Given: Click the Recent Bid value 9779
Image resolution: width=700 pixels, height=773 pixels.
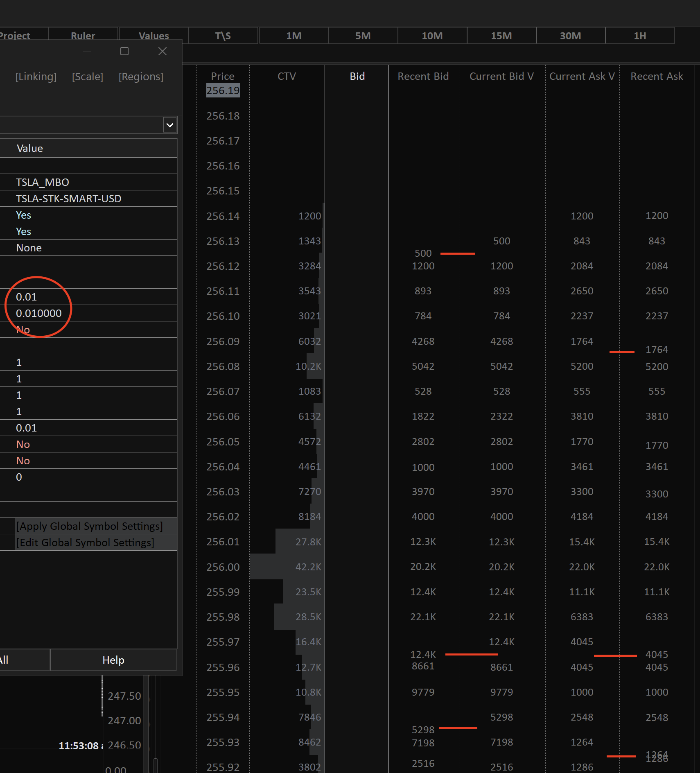Looking at the screenshot, I should click(423, 692).
